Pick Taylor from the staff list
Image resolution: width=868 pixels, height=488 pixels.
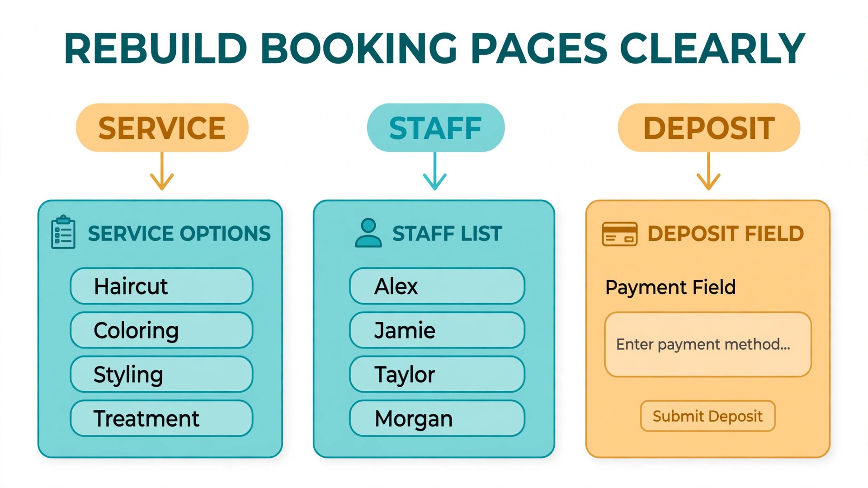pos(437,374)
